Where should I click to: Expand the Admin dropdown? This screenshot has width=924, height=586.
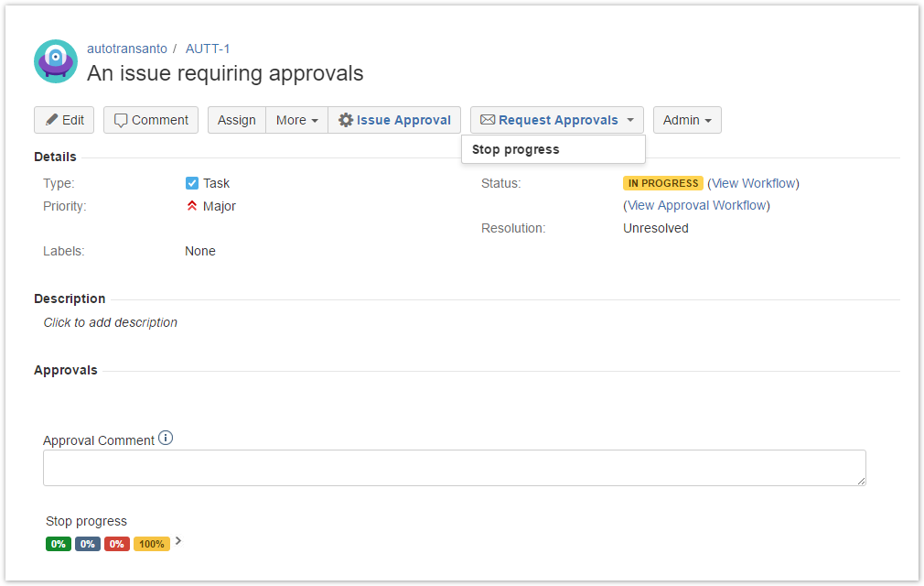[x=687, y=120]
